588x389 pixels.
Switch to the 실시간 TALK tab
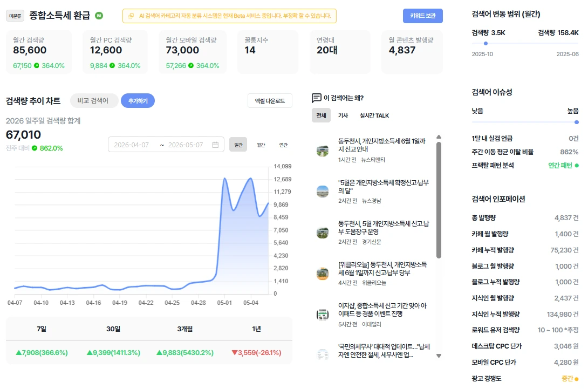[x=374, y=115]
